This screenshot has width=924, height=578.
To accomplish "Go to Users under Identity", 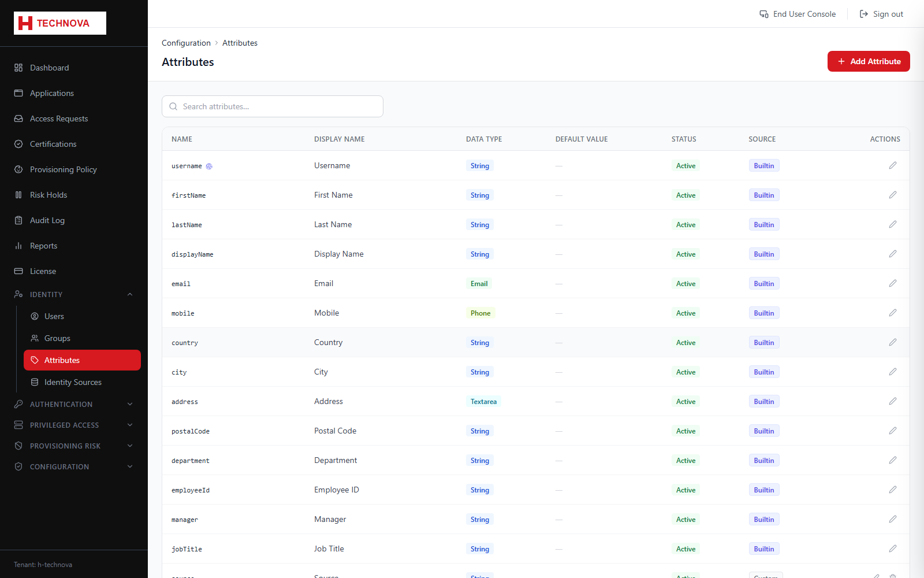I will (x=82, y=316).
